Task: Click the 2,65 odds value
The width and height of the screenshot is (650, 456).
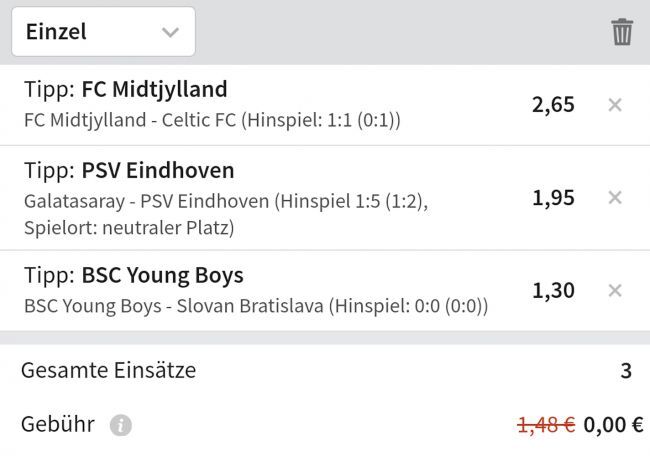Action: pos(553,104)
